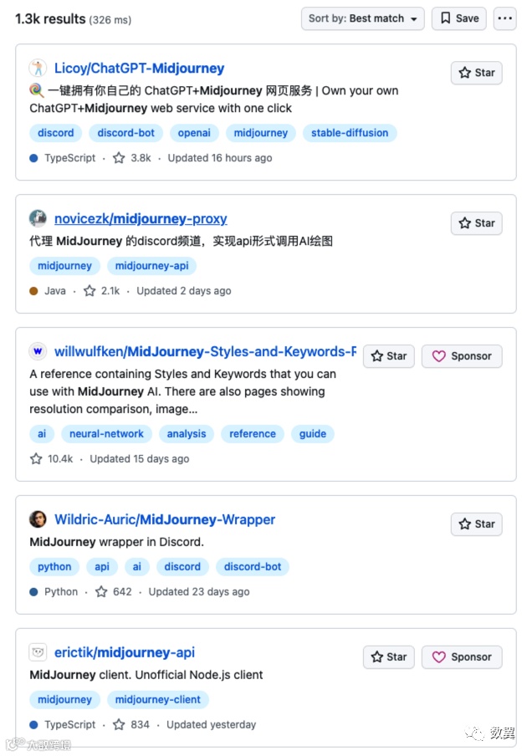Click the midjourney-client topic tag
This screenshot has width=532, height=756.
pyautogui.click(x=158, y=700)
